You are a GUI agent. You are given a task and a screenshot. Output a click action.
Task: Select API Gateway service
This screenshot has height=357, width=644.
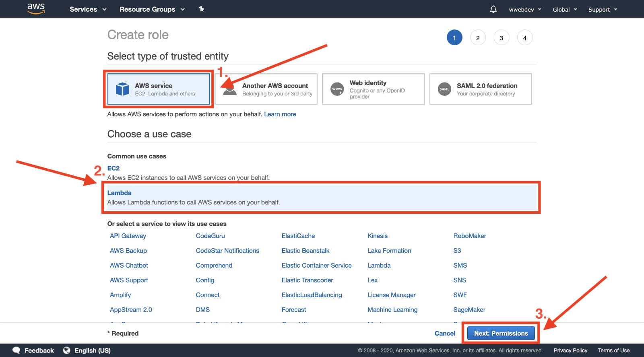[x=128, y=236]
